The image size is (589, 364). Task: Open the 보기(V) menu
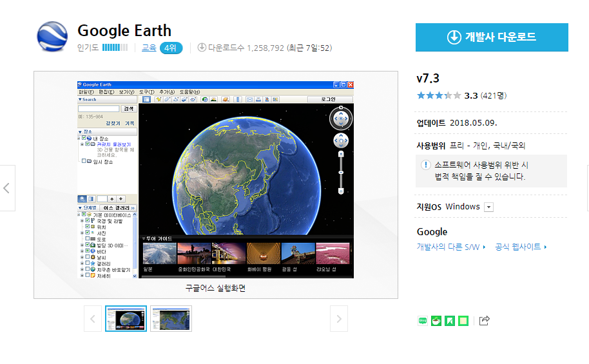click(x=126, y=92)
